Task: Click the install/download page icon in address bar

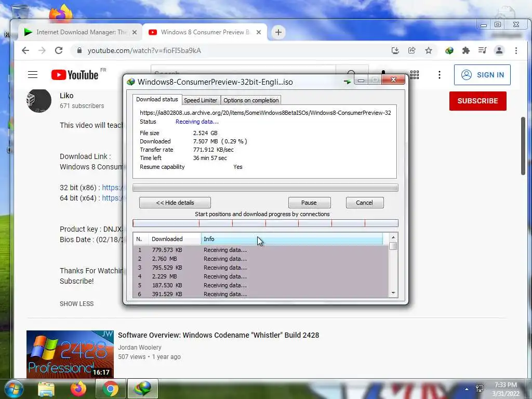Action: tap(395, 50)
